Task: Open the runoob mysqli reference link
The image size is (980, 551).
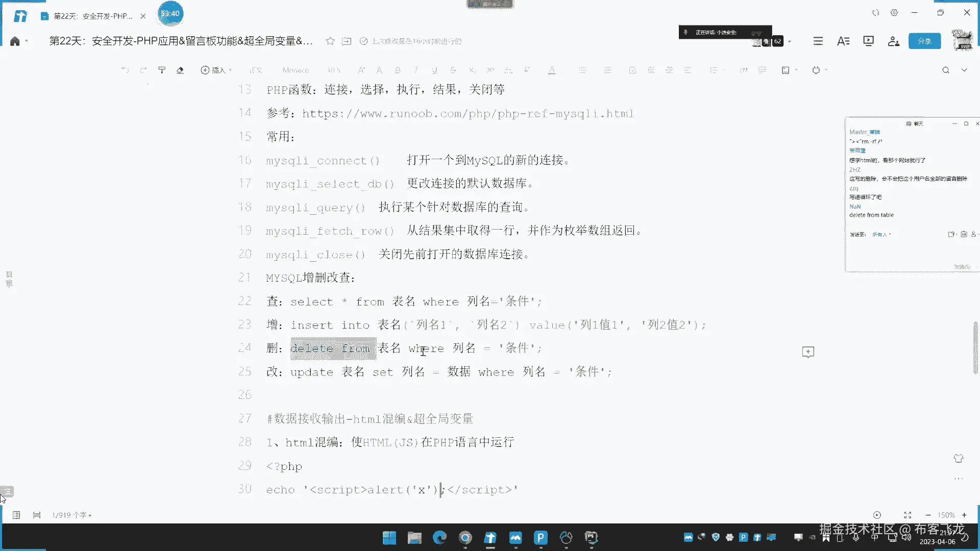Action: [x=468, y=114]
